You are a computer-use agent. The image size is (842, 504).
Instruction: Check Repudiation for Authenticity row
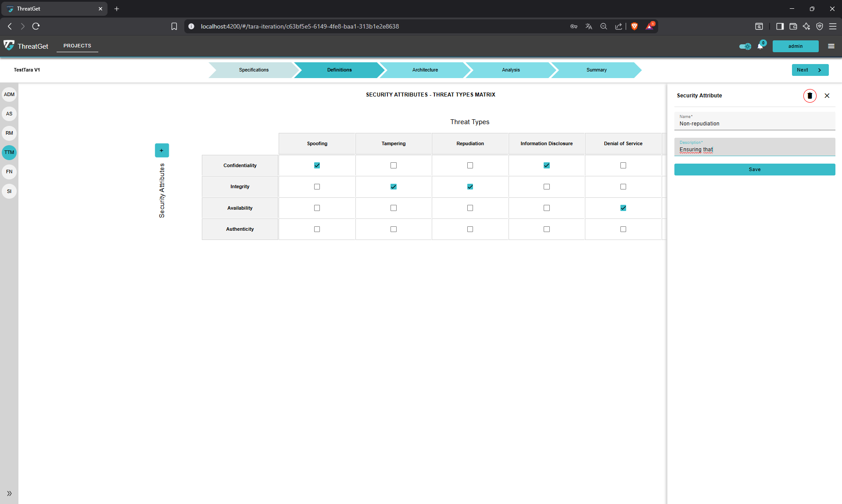coord(469,229)
